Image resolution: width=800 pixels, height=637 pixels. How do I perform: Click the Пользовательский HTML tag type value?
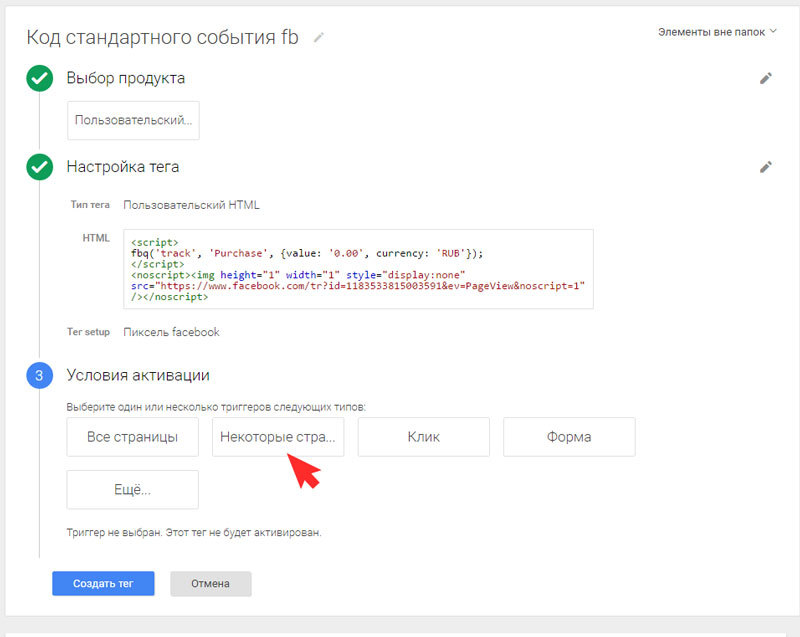click(191, 205)
